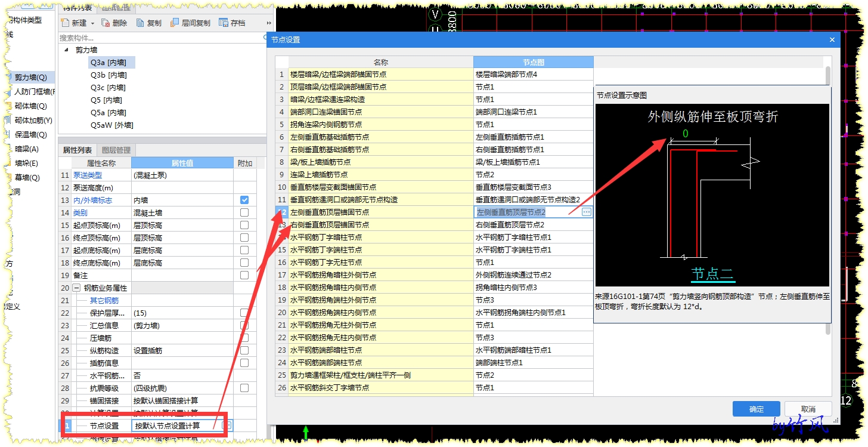Select 剪力墙(Q) in the component type sidebar
This screenshot has width=868, height=447.
coord(30,78)
